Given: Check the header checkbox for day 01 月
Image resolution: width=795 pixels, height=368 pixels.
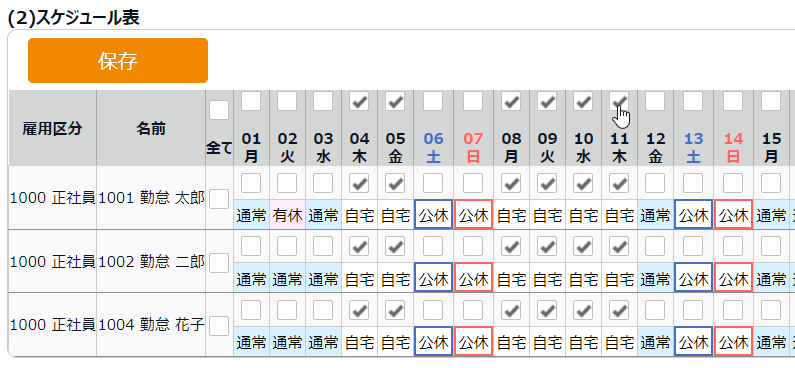Looking at the screenshot, I should [x=251, y=101].
